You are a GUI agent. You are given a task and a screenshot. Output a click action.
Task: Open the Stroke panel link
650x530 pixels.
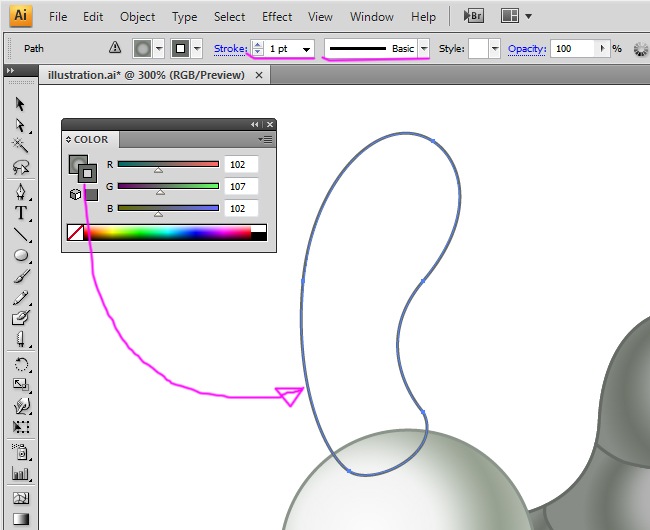[230, 49]
